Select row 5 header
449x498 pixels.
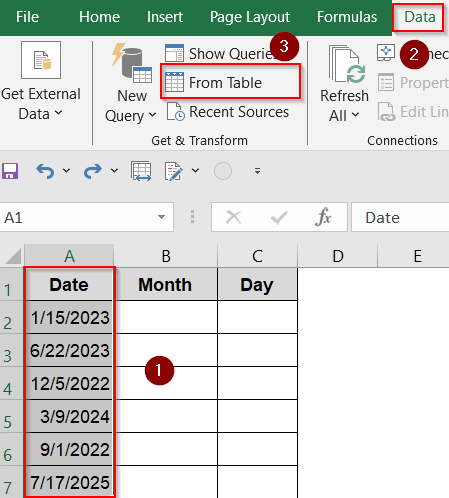[x=12, y=416]
